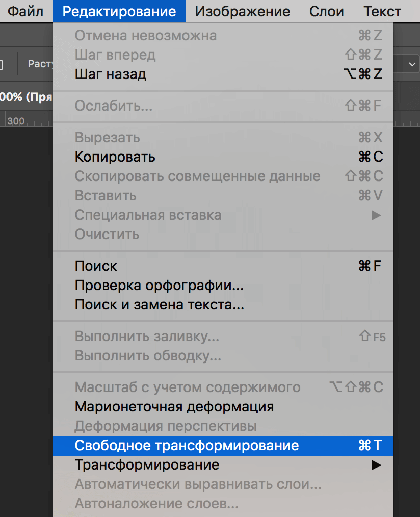The width and height of the screenshot is (420, 517).
Task: Open the Текст menu
Action: [382, 11]
